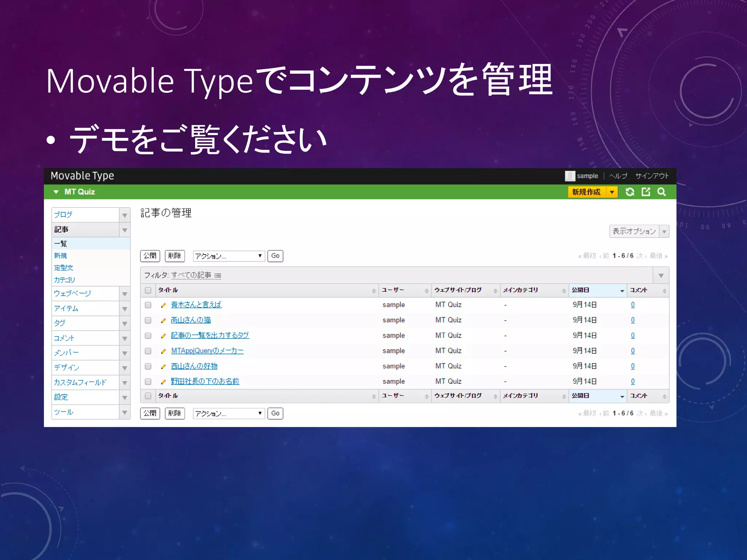
Task: Expand the メンバー sidebar menu arrow
Action: click(x=125, y=353)
